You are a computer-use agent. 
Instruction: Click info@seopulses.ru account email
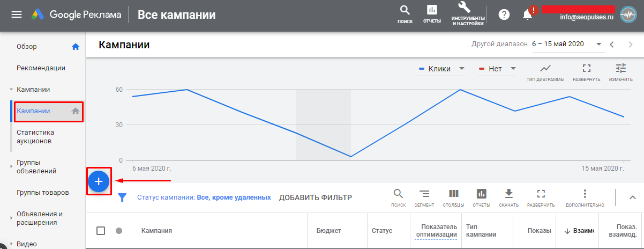click(586, 17)
